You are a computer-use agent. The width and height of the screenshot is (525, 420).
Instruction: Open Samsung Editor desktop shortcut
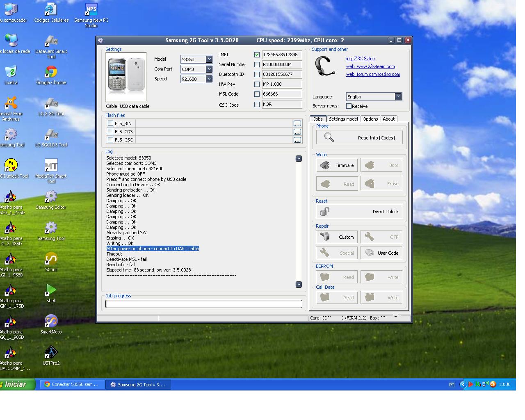[51, 200]
